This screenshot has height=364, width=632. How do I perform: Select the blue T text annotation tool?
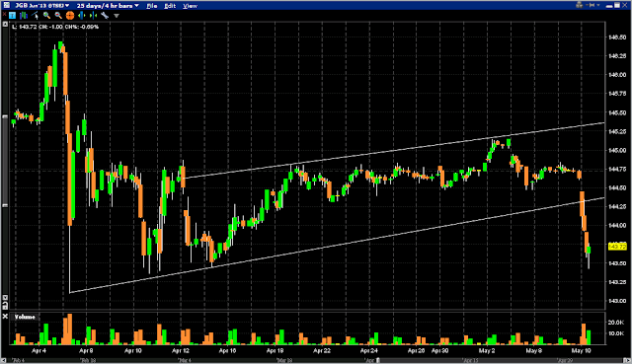point(12,16)
